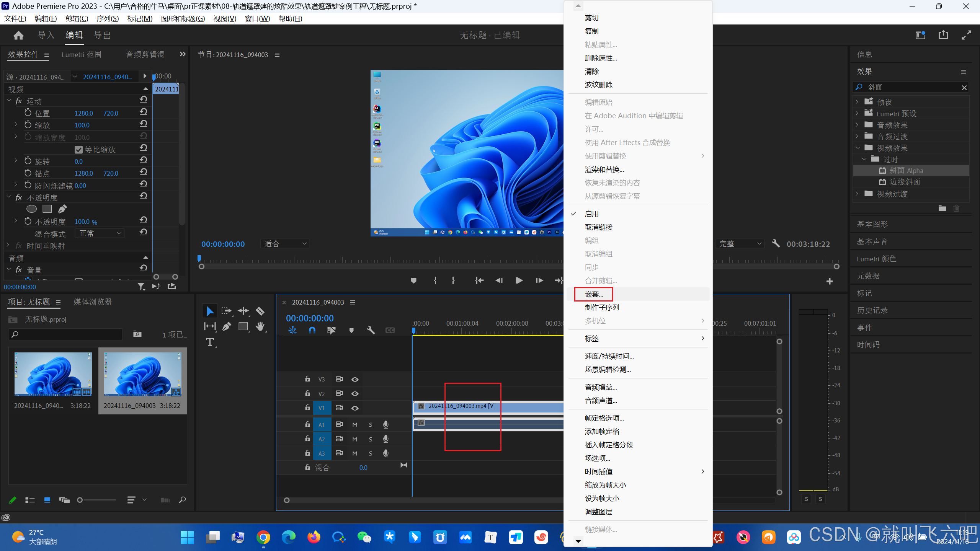Click the Add Marker icon in program monitor
Image resolution: width=980 pixels, height=551 pixels.
pos(413,280)
